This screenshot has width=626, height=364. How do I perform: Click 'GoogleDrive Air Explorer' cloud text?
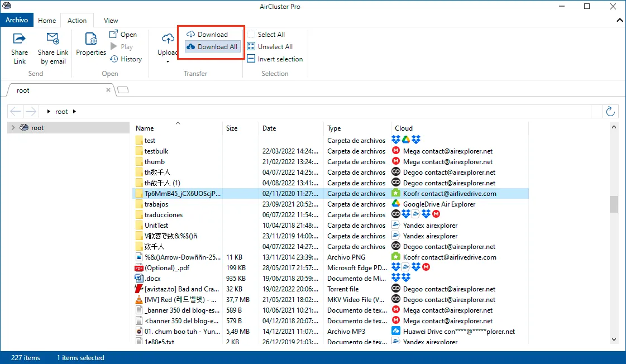(439, 204)
